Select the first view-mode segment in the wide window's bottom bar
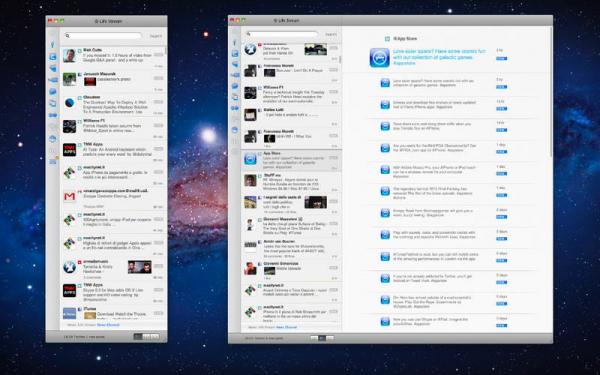 point(314,338)
